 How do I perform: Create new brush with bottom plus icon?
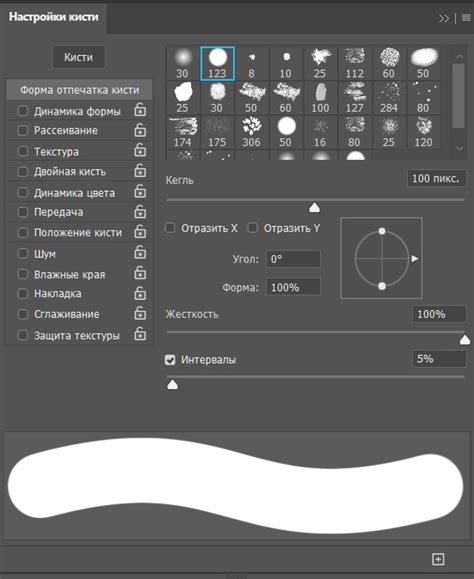pos(438,559)
